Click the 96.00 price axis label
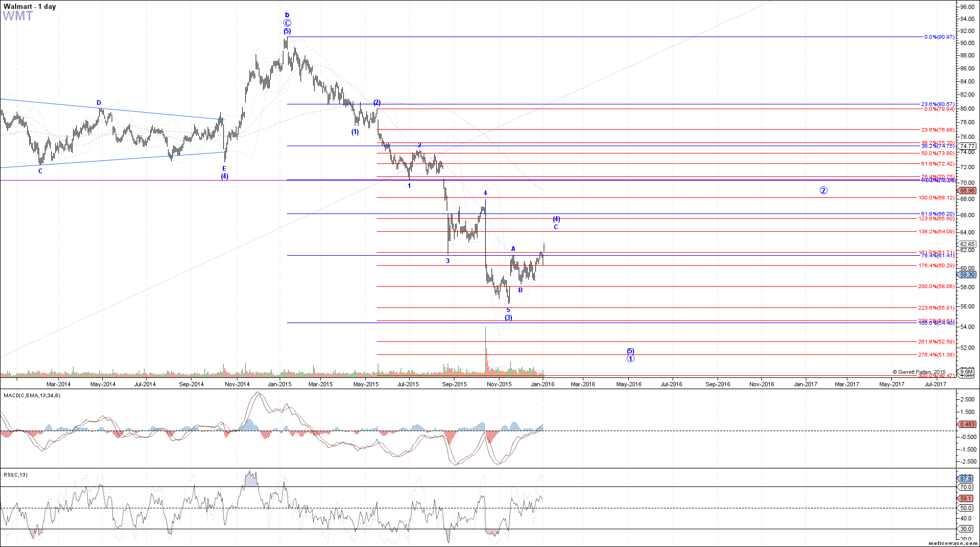The width and height of the screenshot is (980, 547). (967, 7)
